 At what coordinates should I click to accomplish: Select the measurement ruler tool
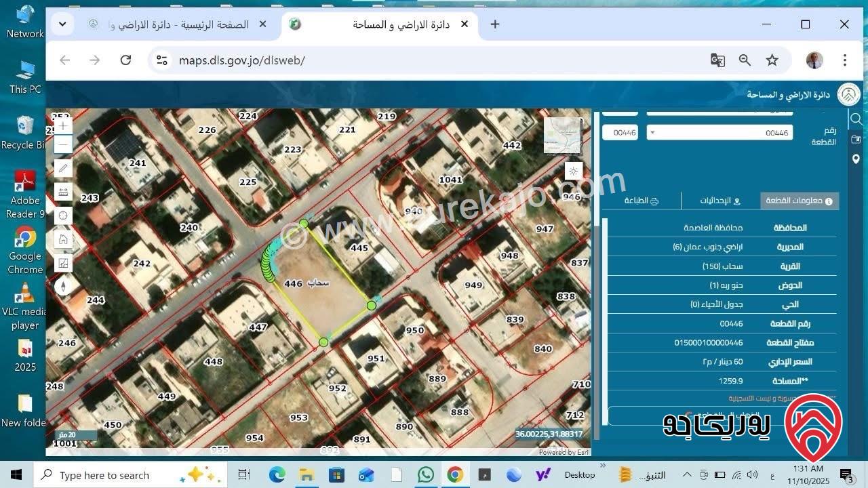62,191
